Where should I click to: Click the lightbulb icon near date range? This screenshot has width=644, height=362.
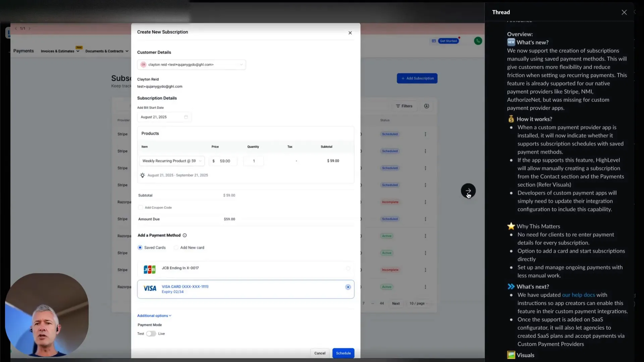click(142, 175)
